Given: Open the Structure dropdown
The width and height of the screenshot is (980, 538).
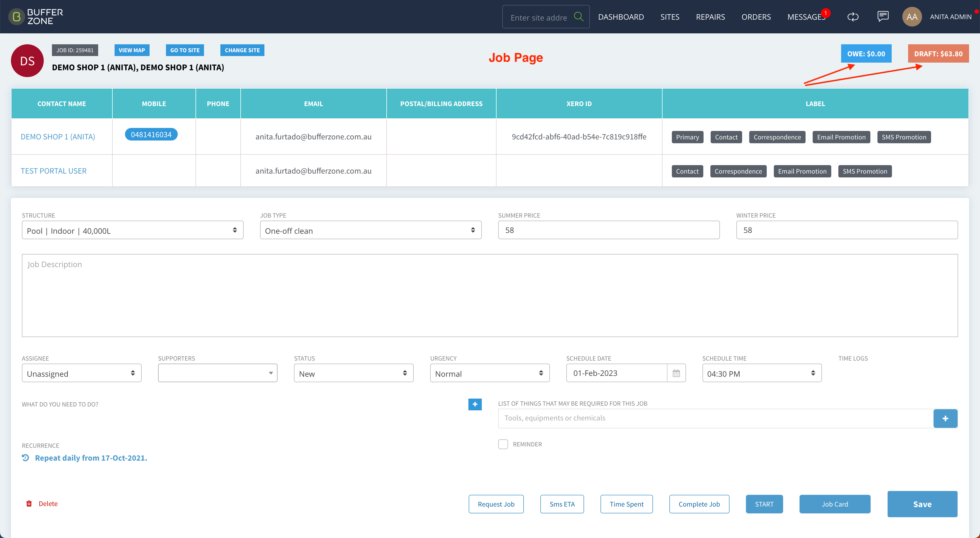Looking at the screenshot, I should [x=132, y=230].
